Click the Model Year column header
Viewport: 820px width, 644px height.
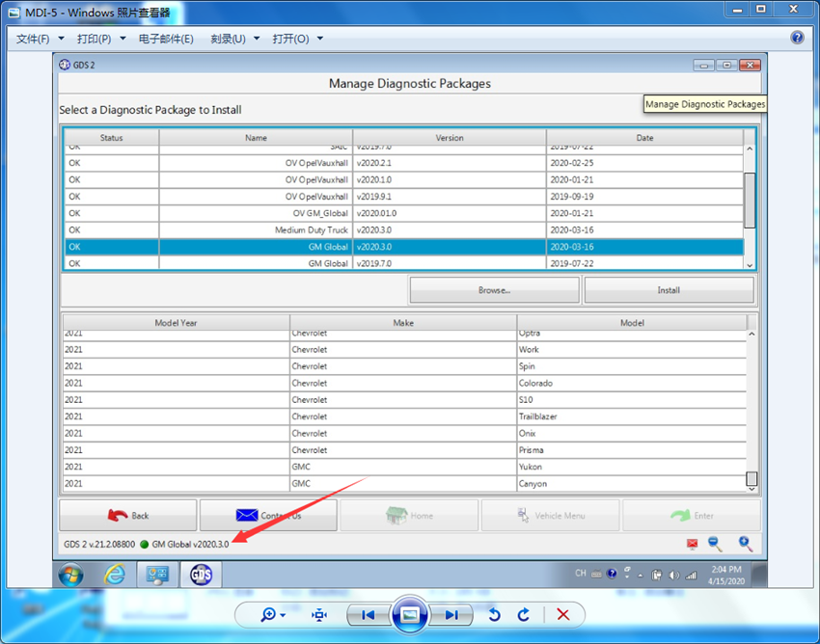176,323
